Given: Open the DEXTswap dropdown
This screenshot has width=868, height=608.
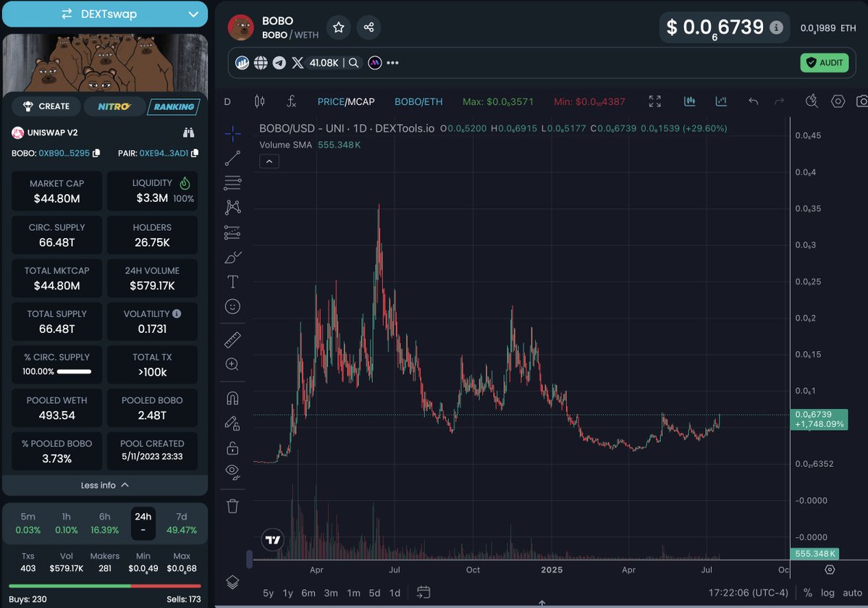Looking at the screenshot, I should click(x=105, y=14).
